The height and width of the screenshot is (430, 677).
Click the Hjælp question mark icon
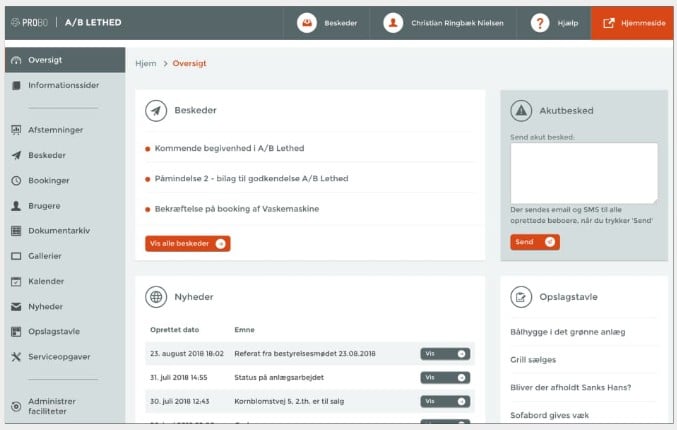click(x=540, y=22)
